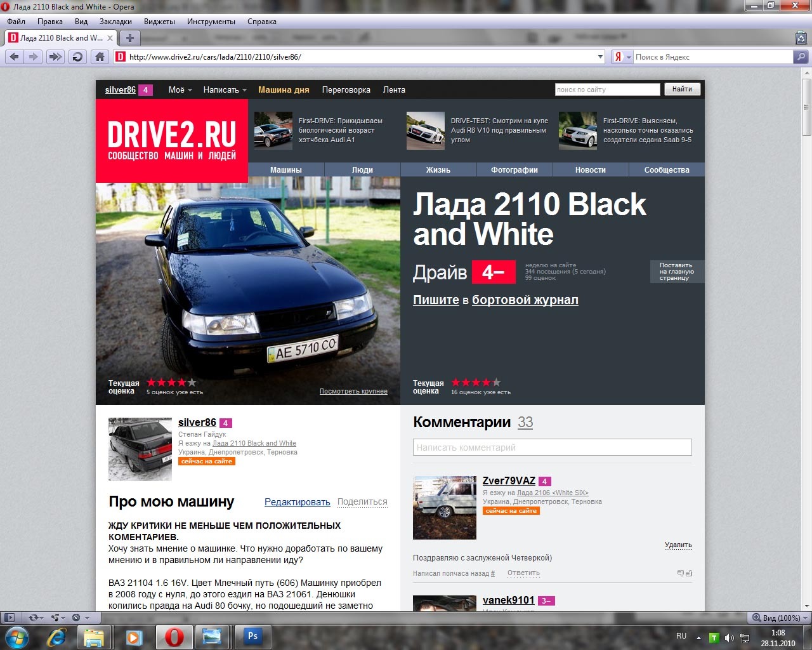Open the бортовой журнал link
Screen dimensions: 812x650
click(x=525, y=300)
